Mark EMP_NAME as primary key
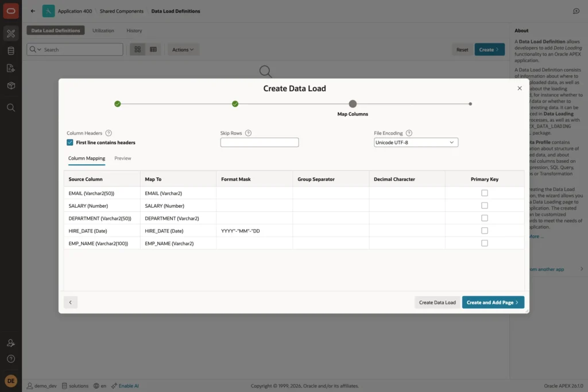Image resolution: width=588 pixels, height=392 pixels. coord(485,243)
